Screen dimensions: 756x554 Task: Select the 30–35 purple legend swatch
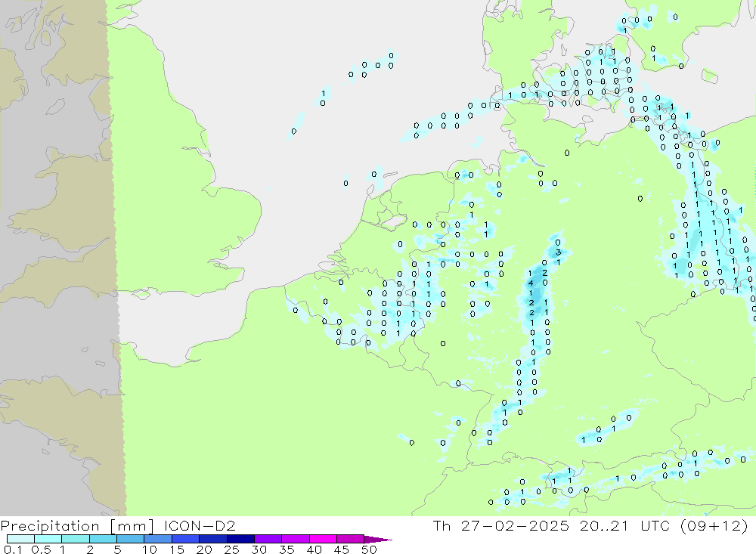click(x=268, y=539)
